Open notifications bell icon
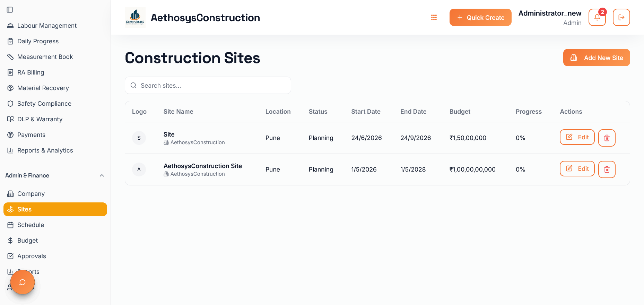Screen dimensions: 644x305 pyautogui.click(x=597, y=17)
